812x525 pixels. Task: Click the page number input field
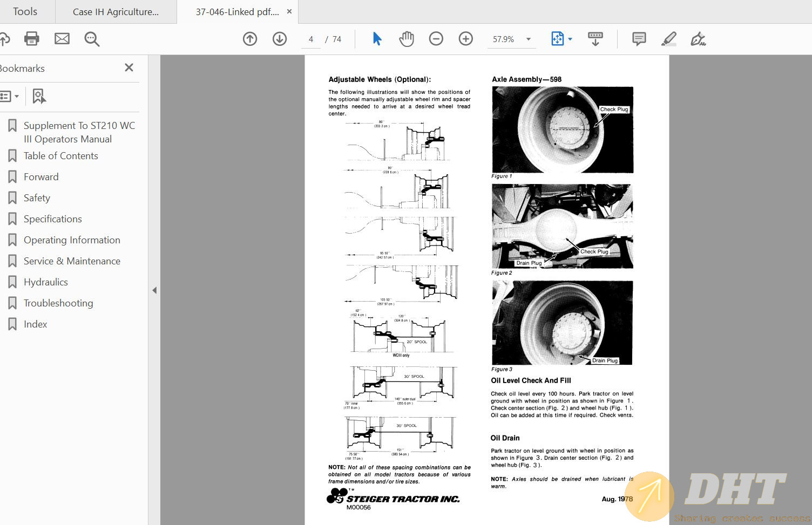[311, 39]
